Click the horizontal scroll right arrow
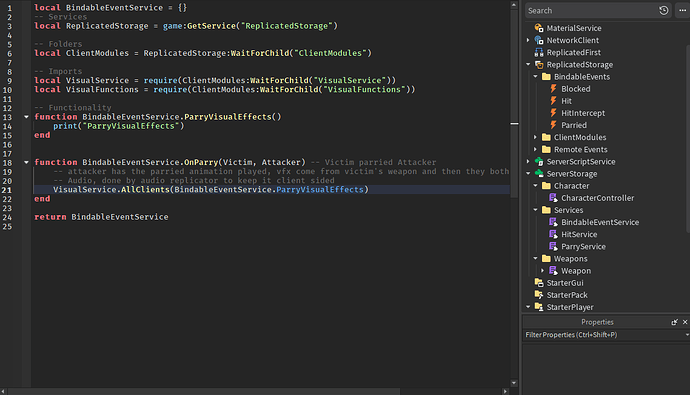The width and height of the screenshot is (690, 395). click(505, 391)
